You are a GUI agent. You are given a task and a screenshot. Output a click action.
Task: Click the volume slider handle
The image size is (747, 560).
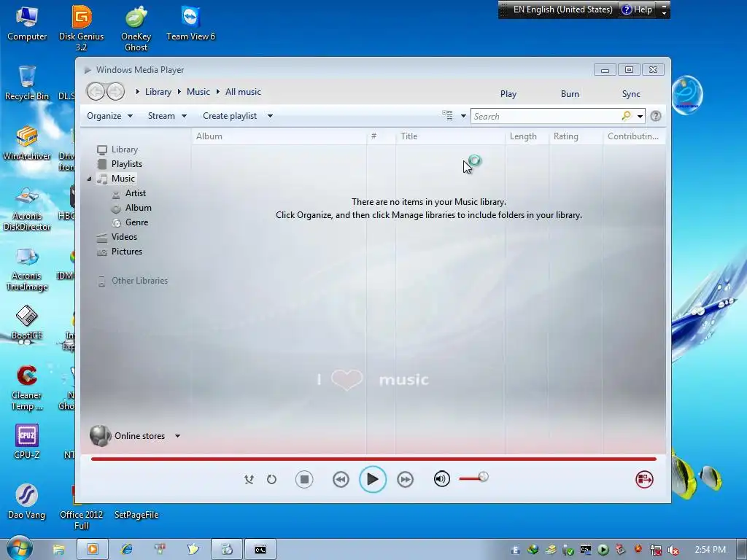[x=483, y=477]
